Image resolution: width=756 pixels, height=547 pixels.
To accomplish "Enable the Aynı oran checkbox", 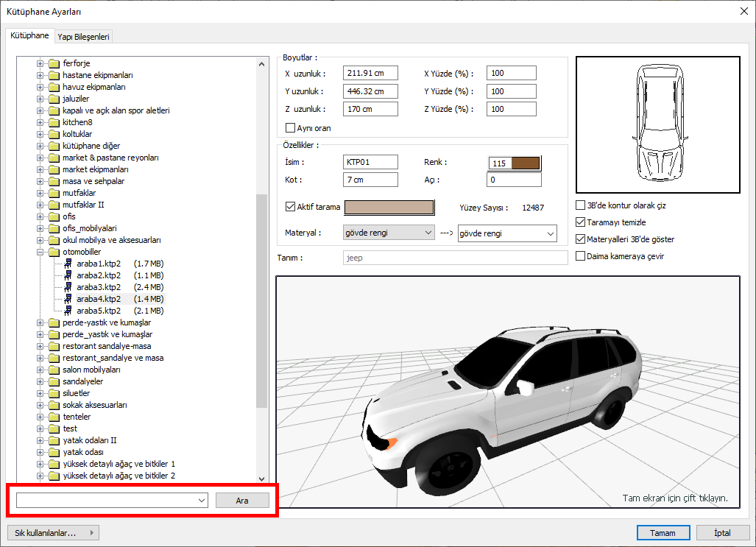I will (290, 128).
